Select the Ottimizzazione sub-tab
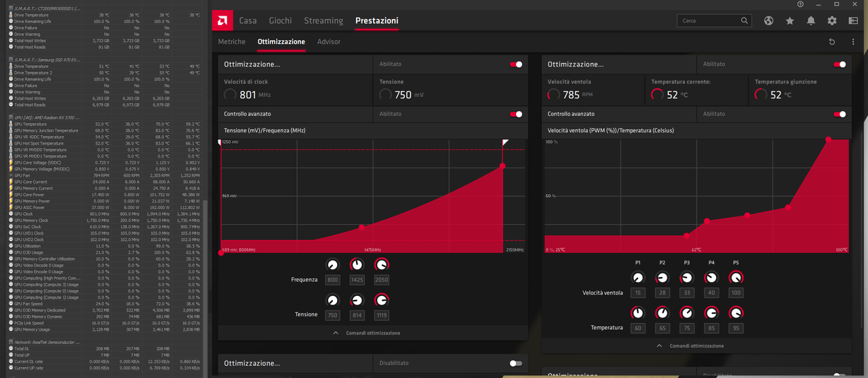 pos(281,42)
